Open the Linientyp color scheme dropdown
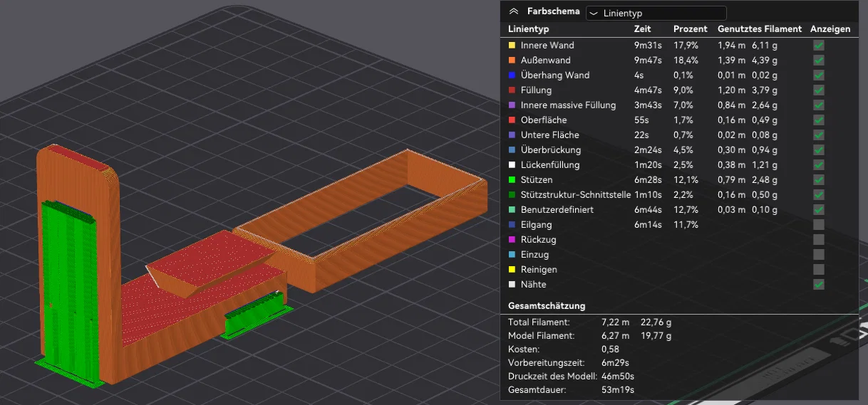The height and width of the screenshot is (405, 868). 656,13
